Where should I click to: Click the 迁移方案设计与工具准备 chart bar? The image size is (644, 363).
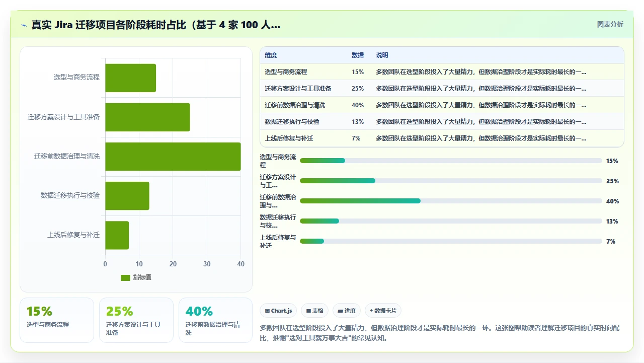click(147, 117)
